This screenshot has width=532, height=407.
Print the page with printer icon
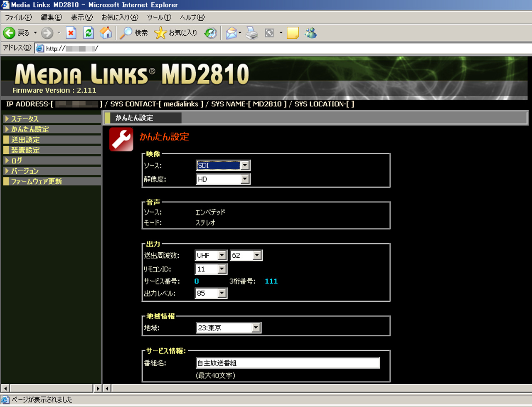coord(252,33)
